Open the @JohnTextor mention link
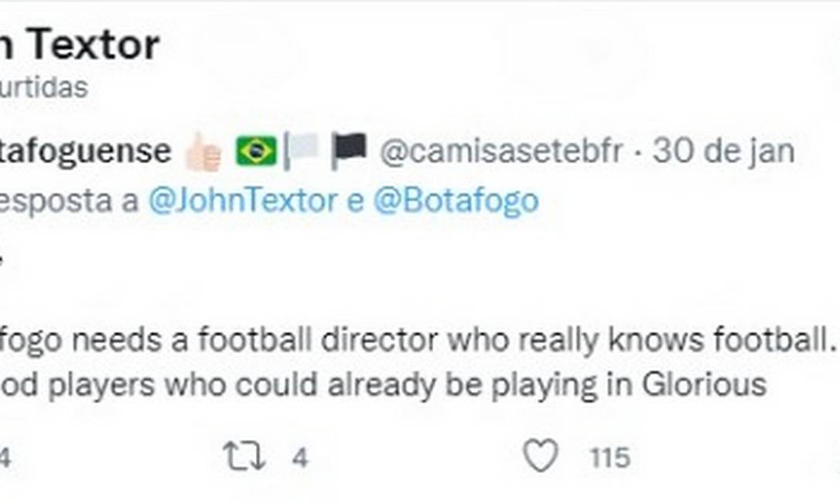 [242, 200]
